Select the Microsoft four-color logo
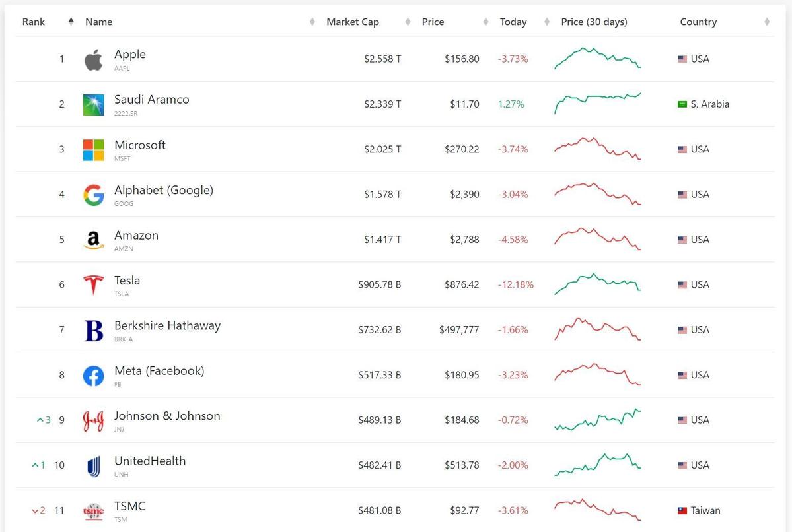Image resolution: width=792 pixels, height=532 pixels. pos(93,150)
